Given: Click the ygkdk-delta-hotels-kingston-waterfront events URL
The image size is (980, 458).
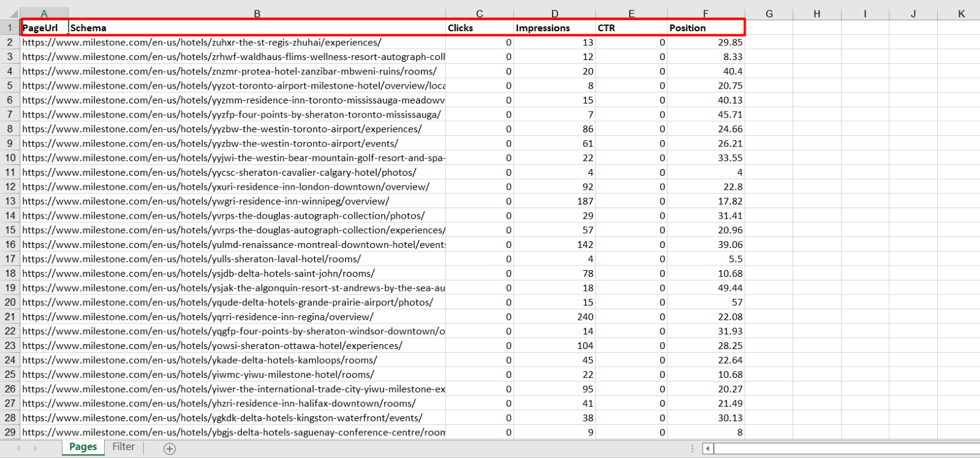Looking at the screenshot, I should (x=222, y=418).
